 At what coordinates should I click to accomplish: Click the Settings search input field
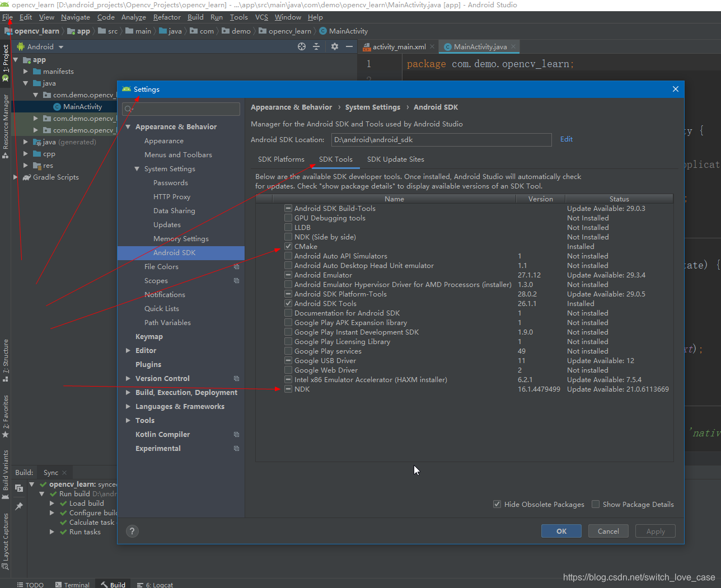point(181,109)
